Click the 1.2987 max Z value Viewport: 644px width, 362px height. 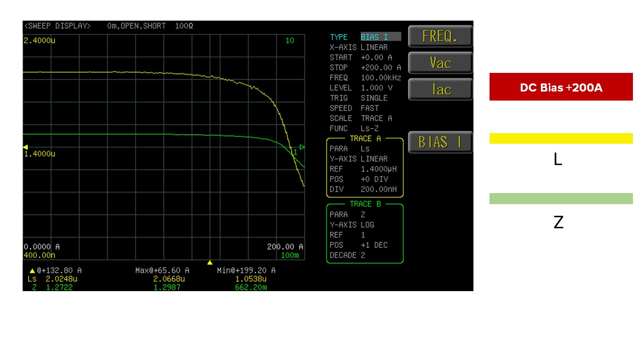(167, 287)
